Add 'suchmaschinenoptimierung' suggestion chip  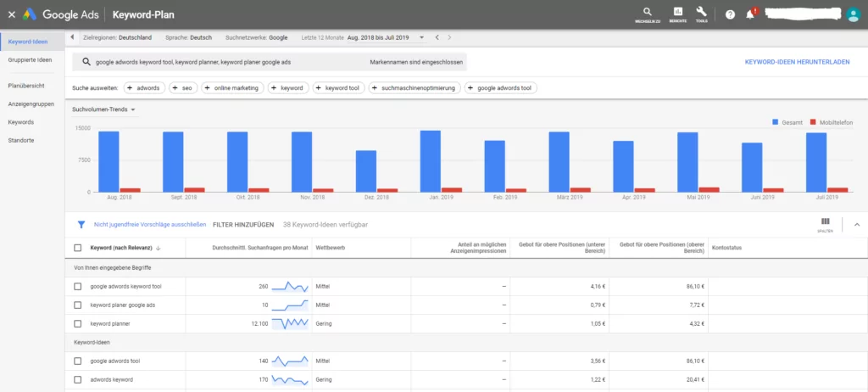[x=415, y=88]
